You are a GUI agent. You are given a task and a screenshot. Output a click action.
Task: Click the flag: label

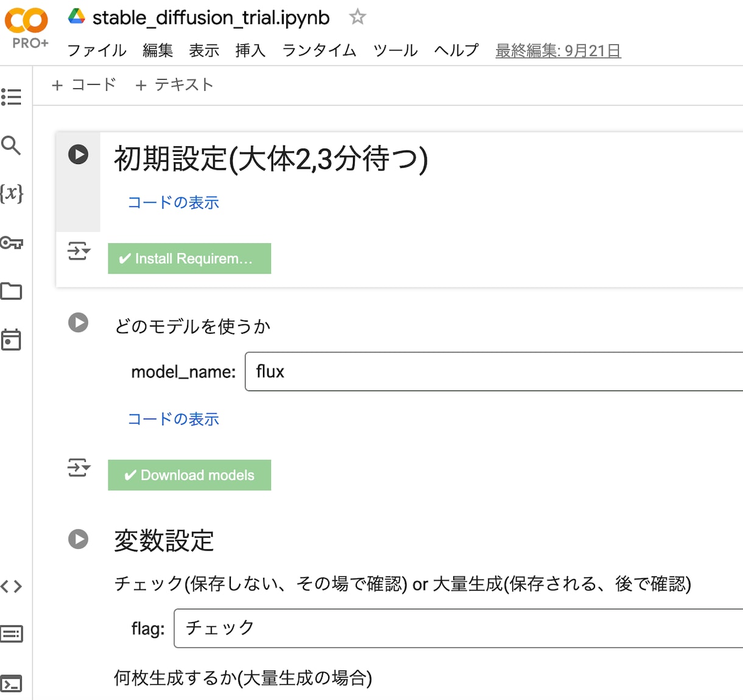(x=148, y=628)
